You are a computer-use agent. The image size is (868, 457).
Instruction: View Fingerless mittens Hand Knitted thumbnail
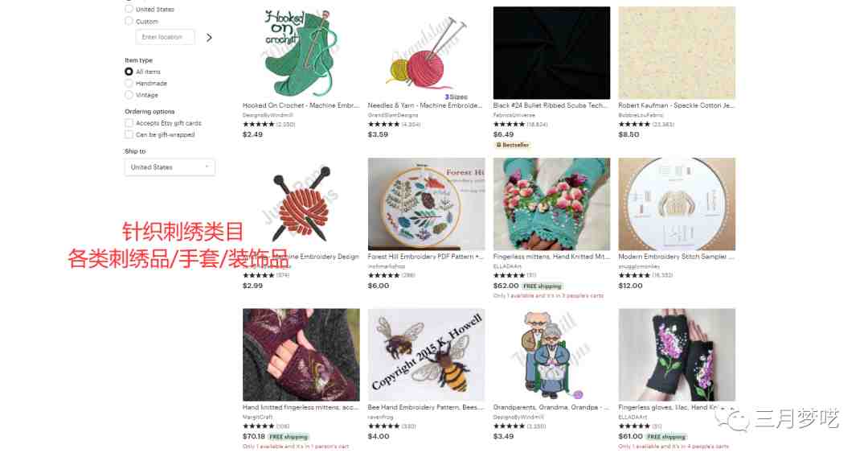[x=551, y=204]
